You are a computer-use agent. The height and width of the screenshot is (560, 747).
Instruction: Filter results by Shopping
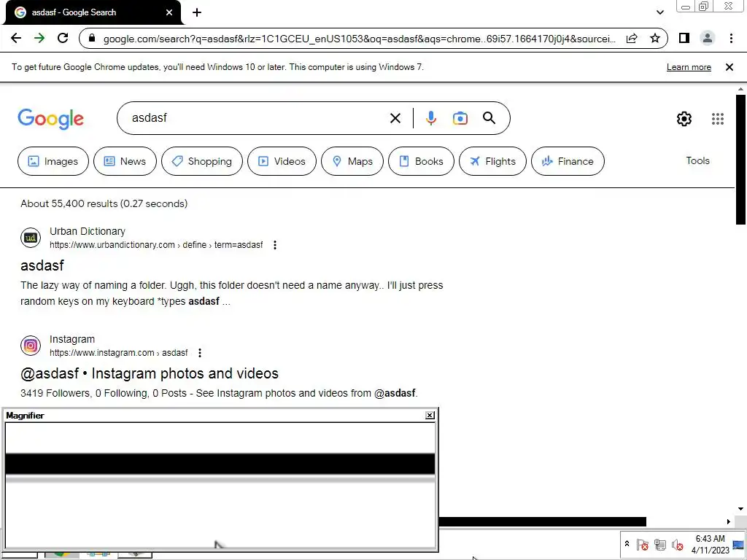click(x=202, y=161)
